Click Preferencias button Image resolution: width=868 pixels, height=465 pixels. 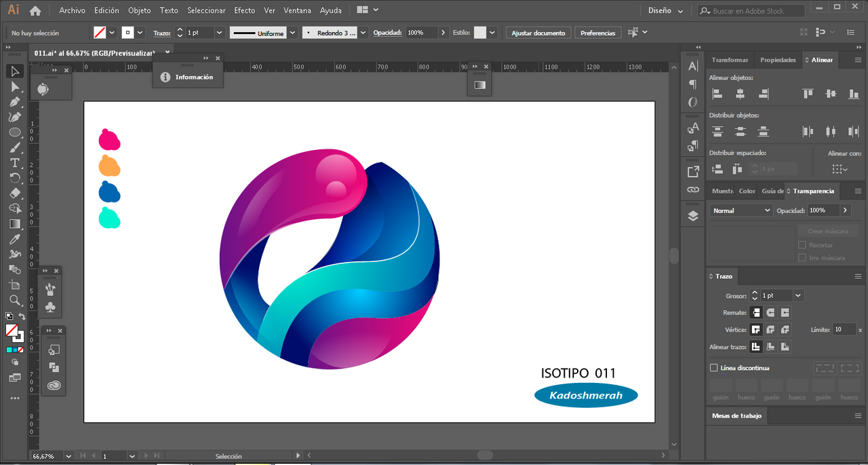coord(598,33)
